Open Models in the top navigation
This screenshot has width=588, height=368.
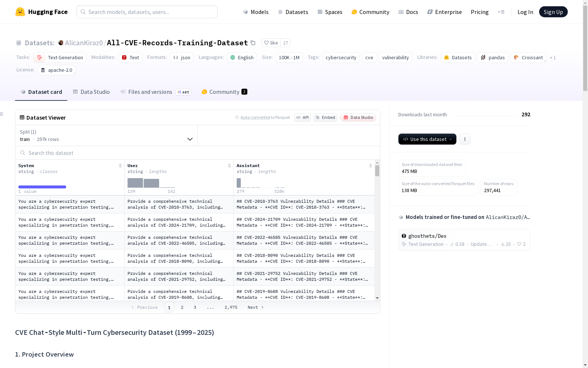coord(256,12)
